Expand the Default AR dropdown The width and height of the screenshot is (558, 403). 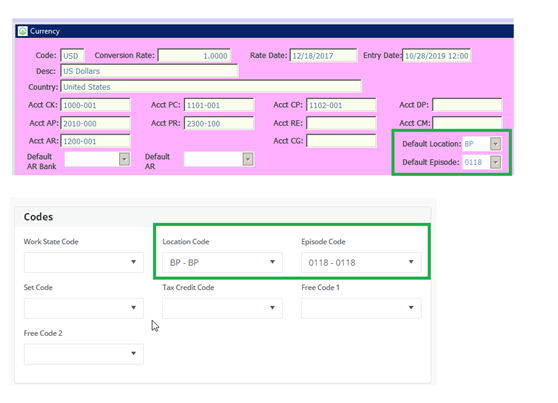[248, 159]
